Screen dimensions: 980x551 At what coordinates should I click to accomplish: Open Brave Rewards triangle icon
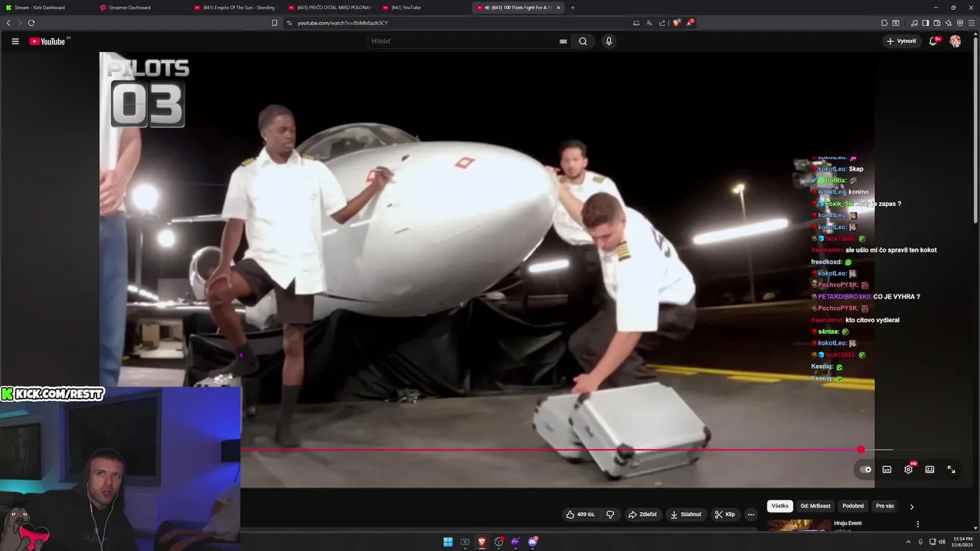689,23
